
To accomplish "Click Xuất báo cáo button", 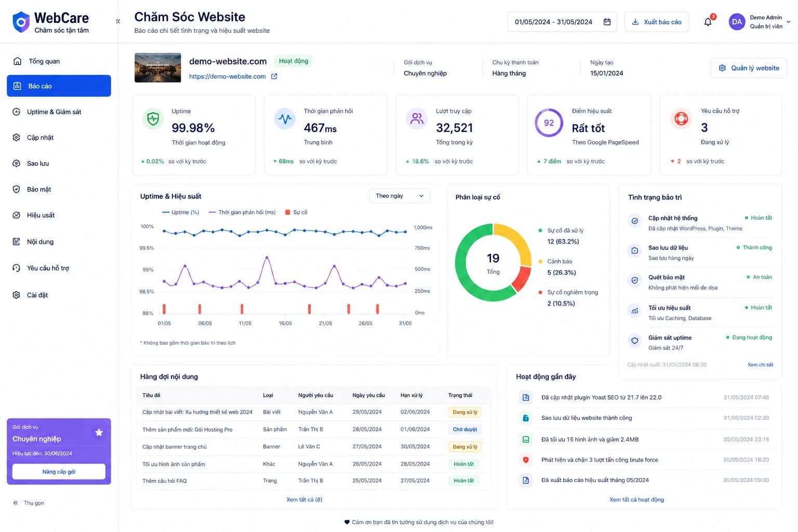I will click(x=657, y=22).
